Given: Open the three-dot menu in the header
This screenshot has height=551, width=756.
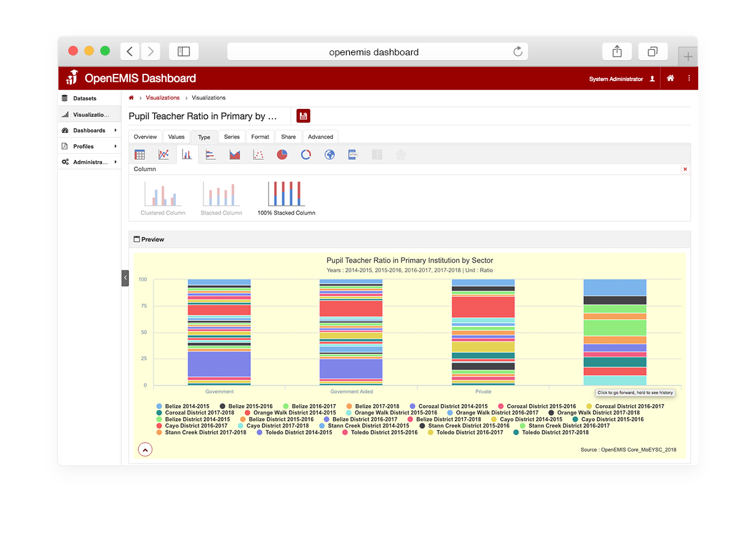Looking at the screenshot, I should 689,78.
